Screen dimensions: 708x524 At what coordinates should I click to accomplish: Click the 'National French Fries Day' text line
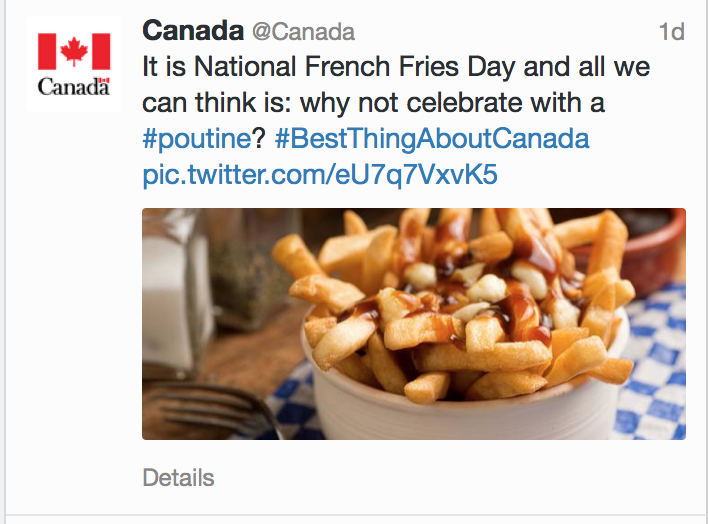395,68
